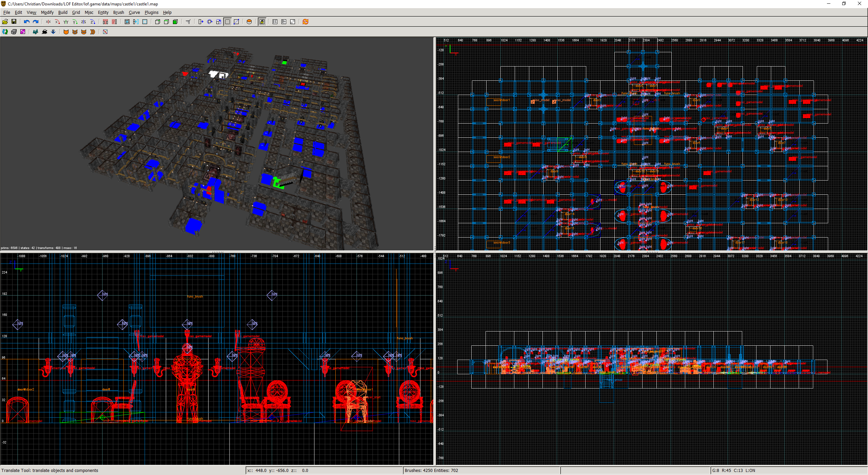The width and height of the screenshot is (868, 475).
Task: Click the orange cylinder toolbar icon
Action: (x=249, y=22)
